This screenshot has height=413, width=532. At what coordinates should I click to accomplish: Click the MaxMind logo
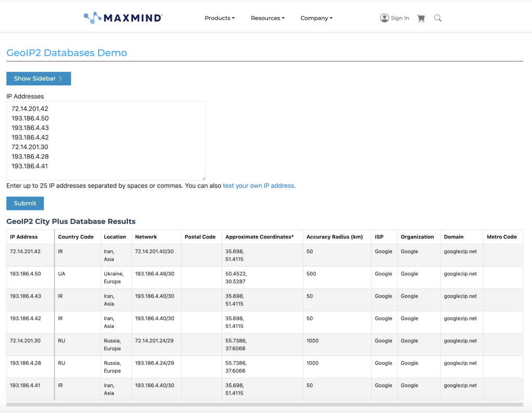click(123, 18)
